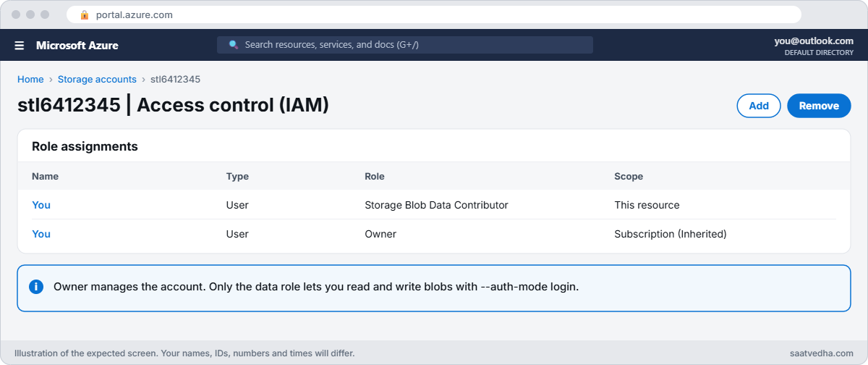This screenshot has height=365, width=868.
Task: Select the Owner role cell
Action: coord(380,234)
